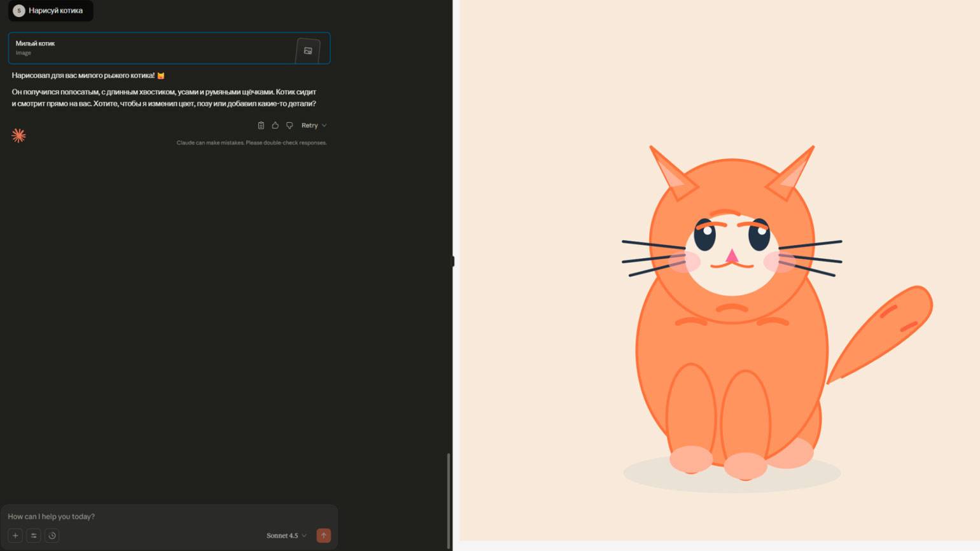Viewport: 980px width, 551px height.
Task: Click the S user avatar
Action: (x=18, y=11)
